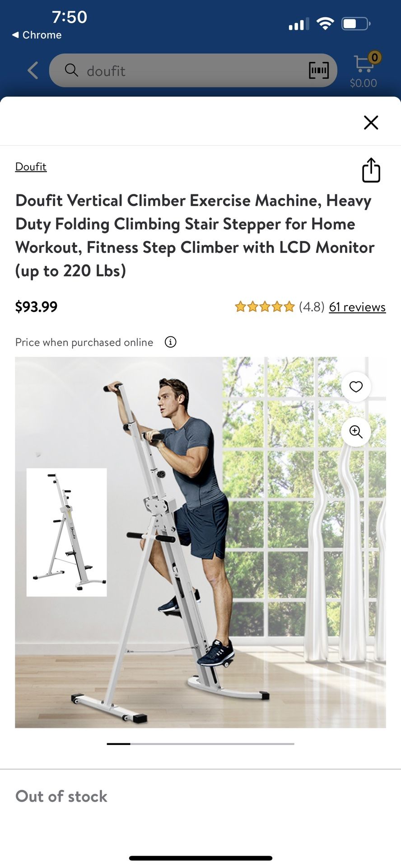Tap the image carousel progress indicator
The height and width of the screenshot is (868, 401).
(200, 744)
